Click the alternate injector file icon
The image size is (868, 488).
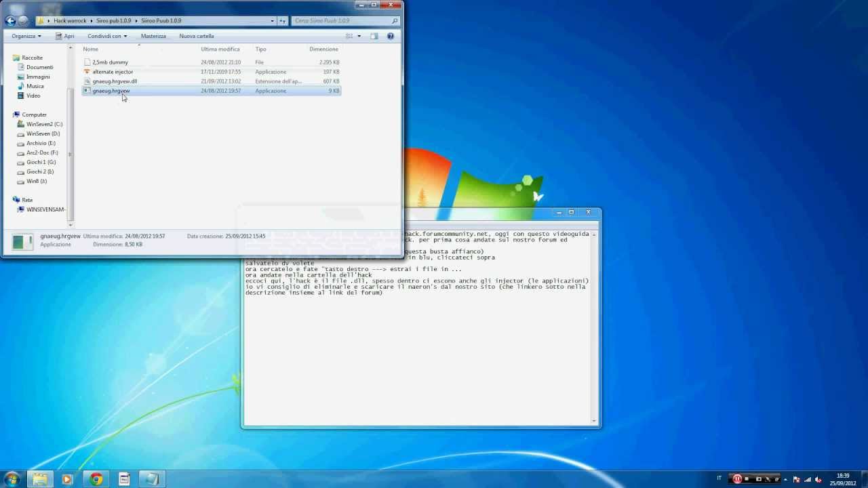tap(87, 71)
